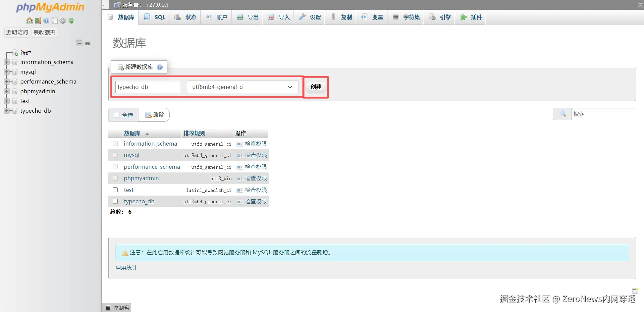Image resolution: width=644 pixels, height=312 pixels.
Task: Click the 近期访问 button
Action: (17, 33)
